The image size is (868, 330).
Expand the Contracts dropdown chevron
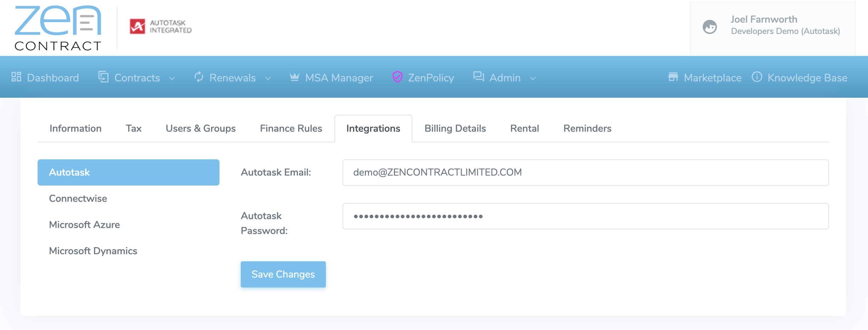click(x=172, y=78)
